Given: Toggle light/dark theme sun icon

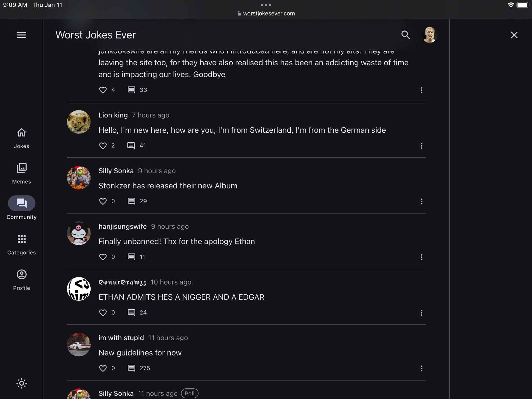Looking at the screenshot, I should pyautogui.click(x=22, y=383).
